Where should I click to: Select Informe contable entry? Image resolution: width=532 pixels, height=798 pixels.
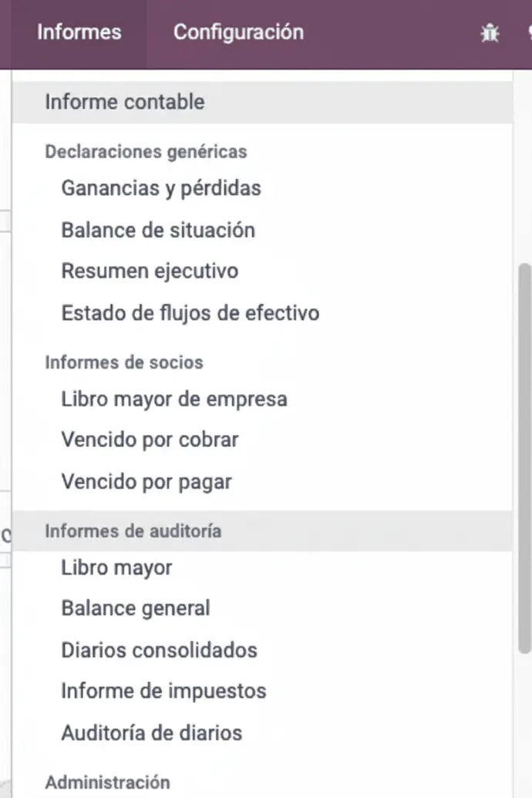coord(125,102)
